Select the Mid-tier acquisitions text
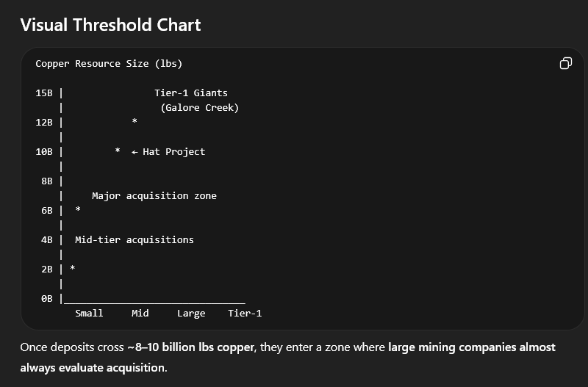This screenshot has width=588, height=387. pos(135,240)
